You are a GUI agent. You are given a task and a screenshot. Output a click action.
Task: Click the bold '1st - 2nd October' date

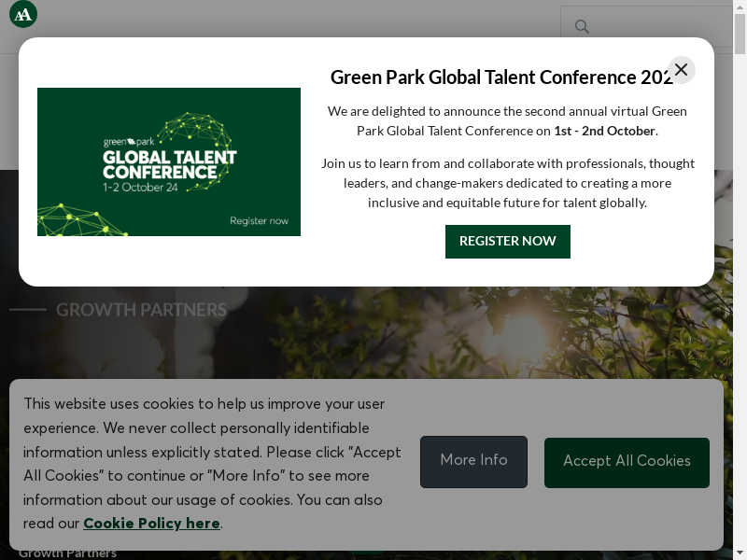coord(604,131)
